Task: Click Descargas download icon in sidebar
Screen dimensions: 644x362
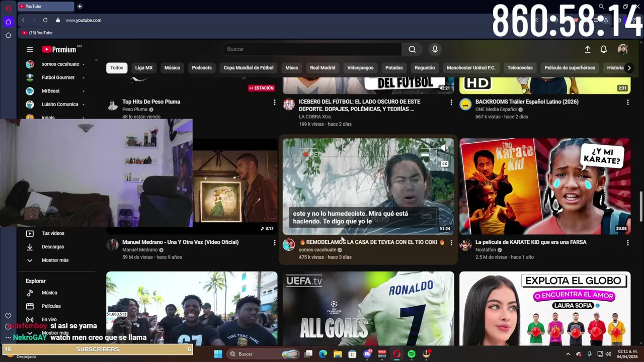Action: (x=30, y=247)
